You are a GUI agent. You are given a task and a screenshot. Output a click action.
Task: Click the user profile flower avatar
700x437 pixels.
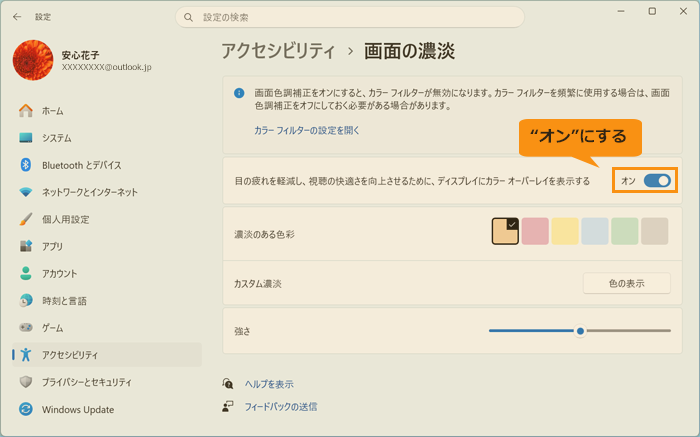pos(33,60)
